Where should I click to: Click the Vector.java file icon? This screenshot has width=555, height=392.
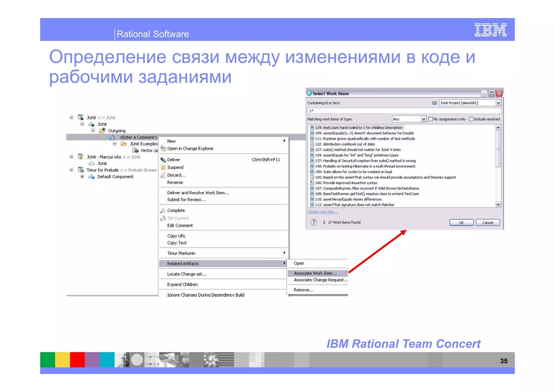(x=135, y=150)
